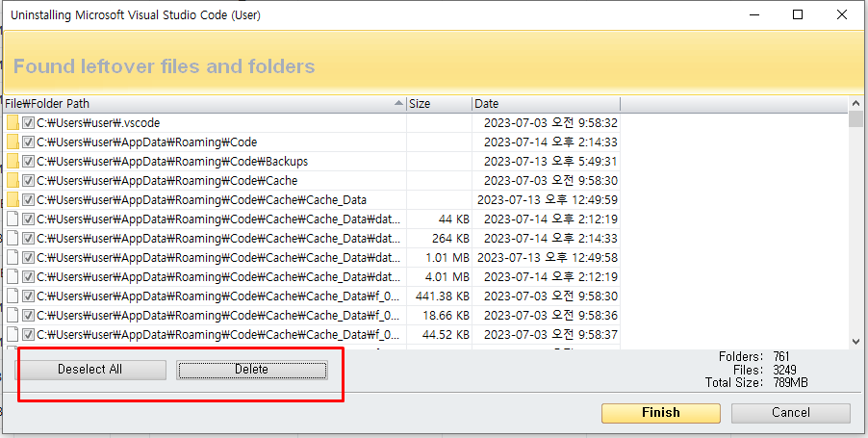Screen dimensions: 868x438
Task: Uncheck the Code\Cache folder checkbox
Action: click(28, 181)
